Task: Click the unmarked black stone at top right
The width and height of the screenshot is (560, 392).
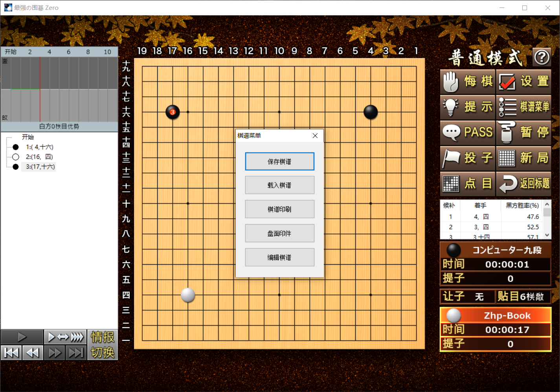Action: (371, 112)
